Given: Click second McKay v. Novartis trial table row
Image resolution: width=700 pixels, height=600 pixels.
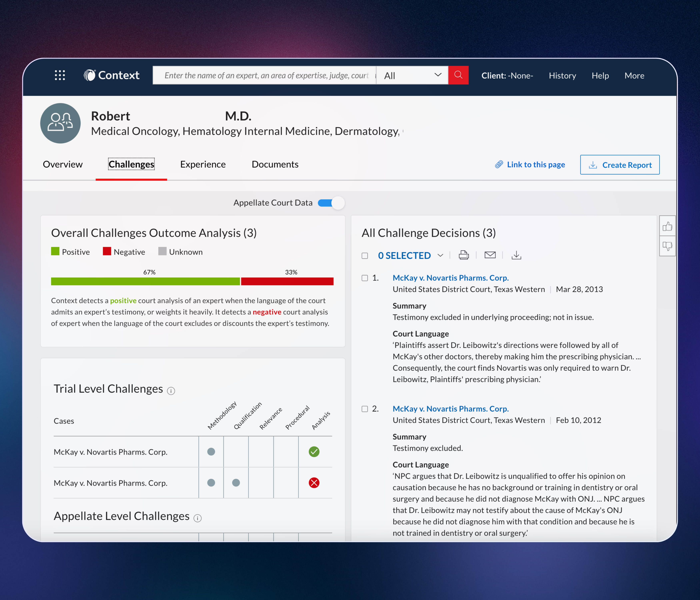Looking at the screenshot, I should pos(193,483).
